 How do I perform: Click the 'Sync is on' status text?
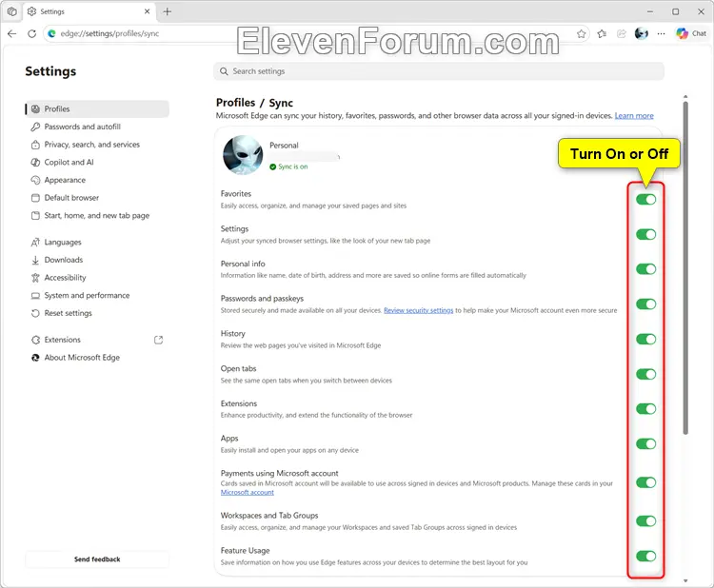tap(293, 167)
